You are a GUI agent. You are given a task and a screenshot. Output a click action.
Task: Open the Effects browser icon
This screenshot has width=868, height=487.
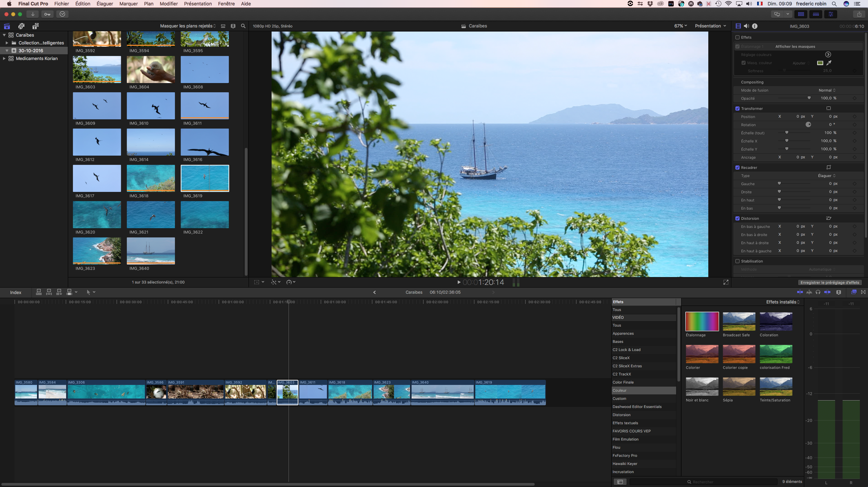[854, 292]
